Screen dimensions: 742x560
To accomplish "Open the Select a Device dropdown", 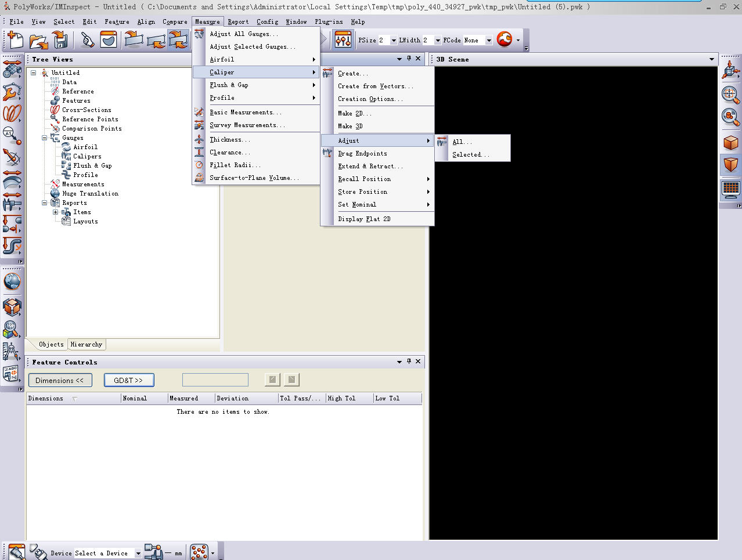I will 138,553.
